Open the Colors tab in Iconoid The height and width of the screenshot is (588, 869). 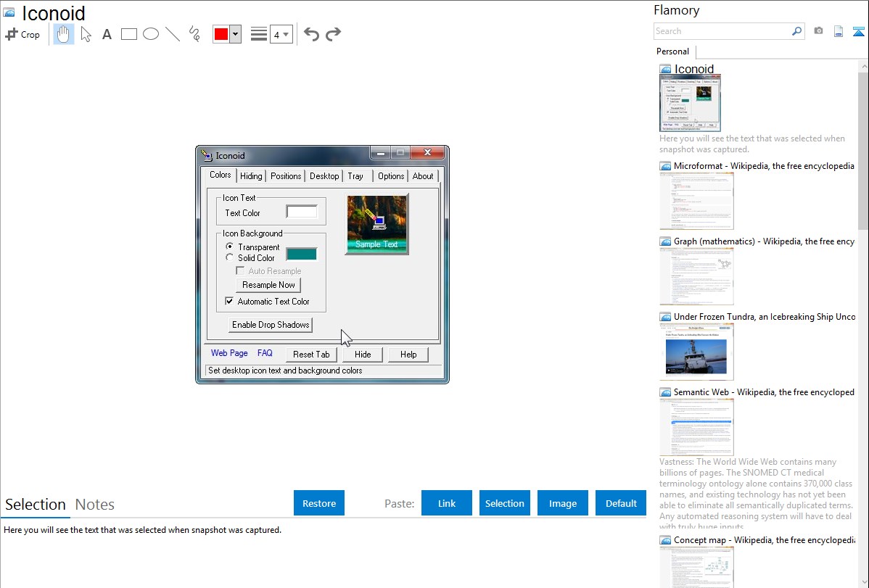click(220, 175)
